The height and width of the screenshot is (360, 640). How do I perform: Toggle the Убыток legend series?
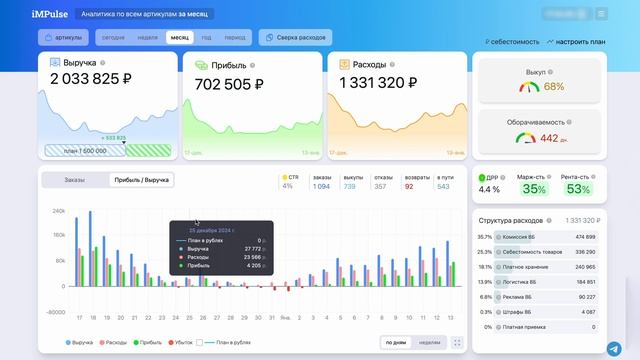click(180, 342)
